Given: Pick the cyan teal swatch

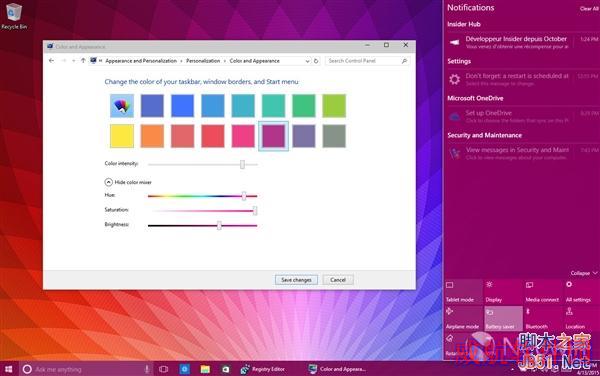Looking at the screenshot, I should point(243,106).
